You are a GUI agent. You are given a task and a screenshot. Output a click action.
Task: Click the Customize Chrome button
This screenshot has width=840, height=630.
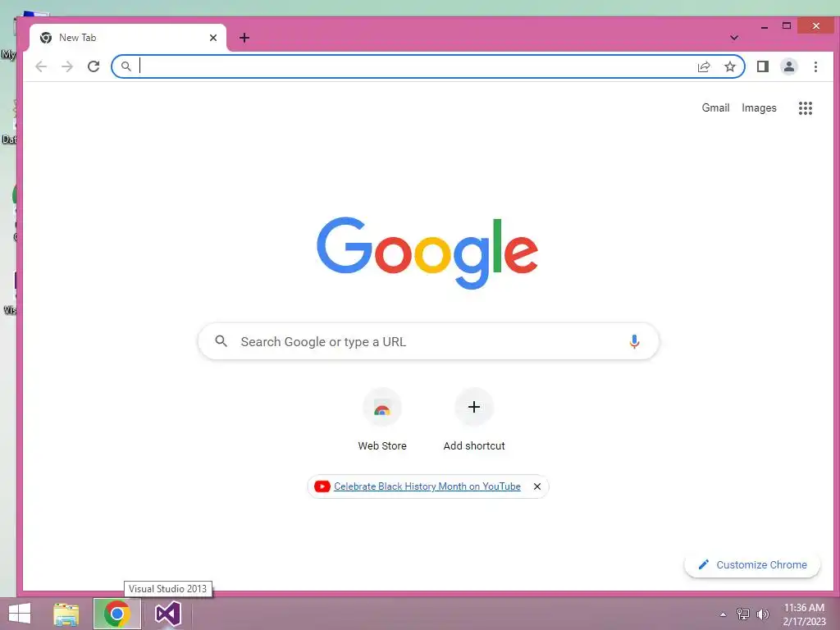point(752,564)
